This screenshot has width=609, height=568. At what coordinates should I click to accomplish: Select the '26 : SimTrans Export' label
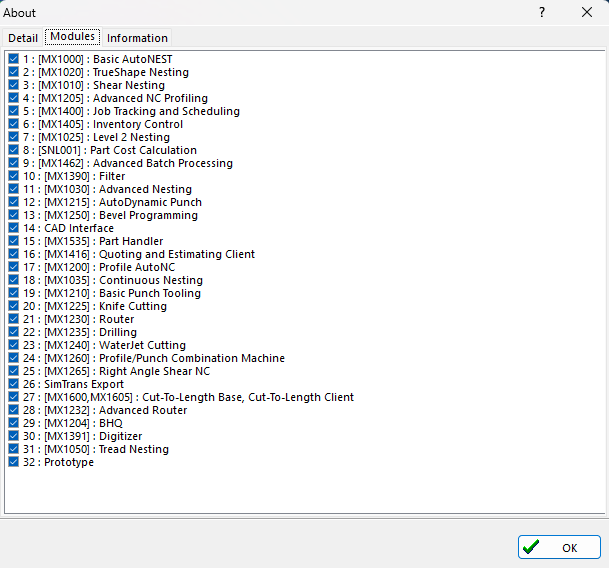pos(73,384)
